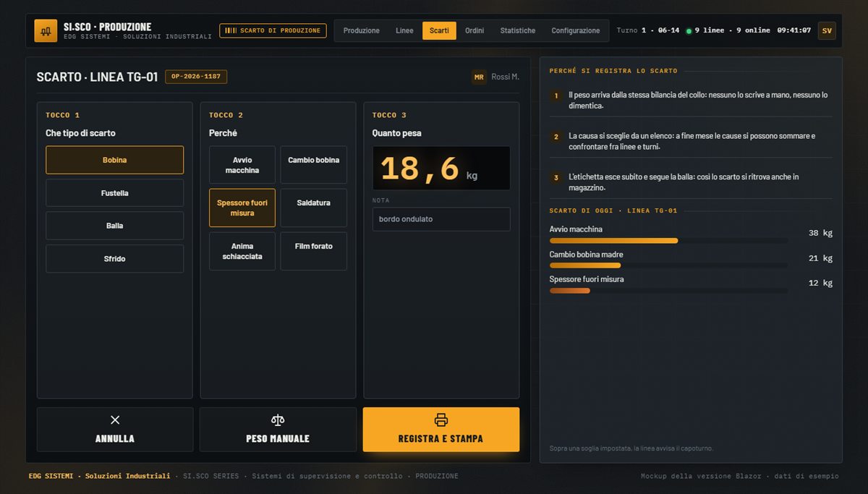
Task: Click the X icon on the Annulla button
Action: pos(115,420)
